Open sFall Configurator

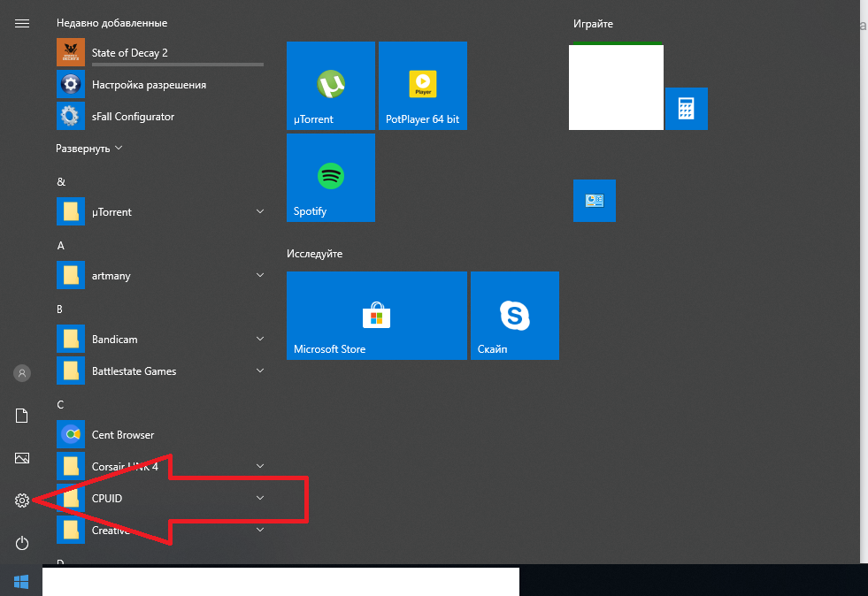click(160, 116)
